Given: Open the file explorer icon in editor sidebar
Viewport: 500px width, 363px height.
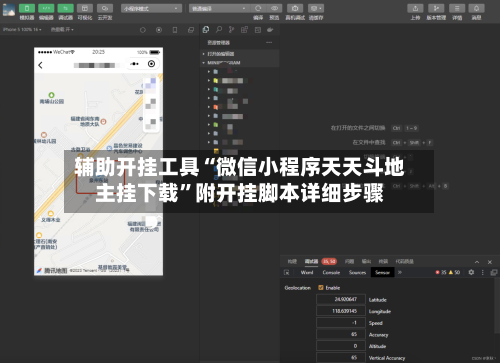Looking at the screenshot, I should click(206, 30).
